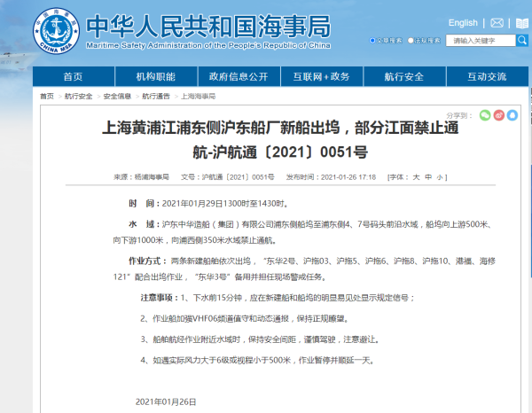532x413 pixels.
Task: Set font size to 大
Action: [417, 177]
